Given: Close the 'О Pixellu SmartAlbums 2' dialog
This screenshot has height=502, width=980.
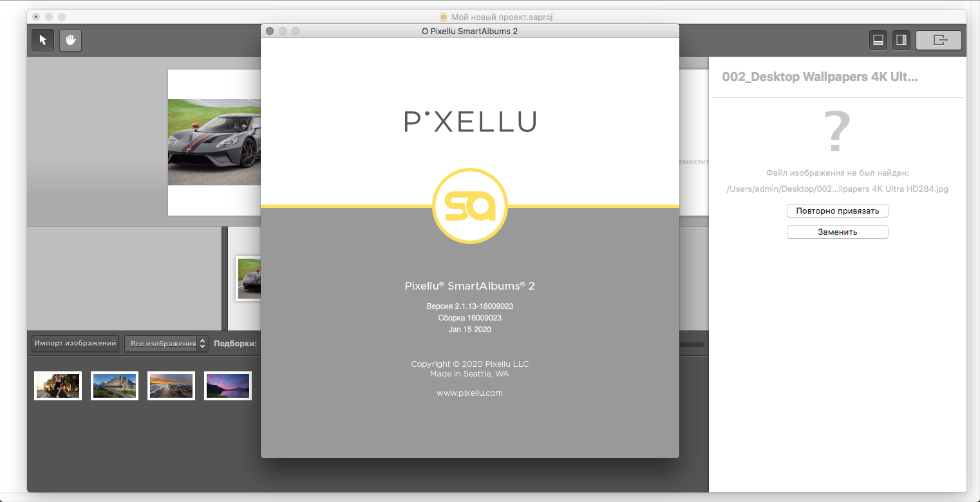Looking at the screenshot, I should [x=270, y=31].
